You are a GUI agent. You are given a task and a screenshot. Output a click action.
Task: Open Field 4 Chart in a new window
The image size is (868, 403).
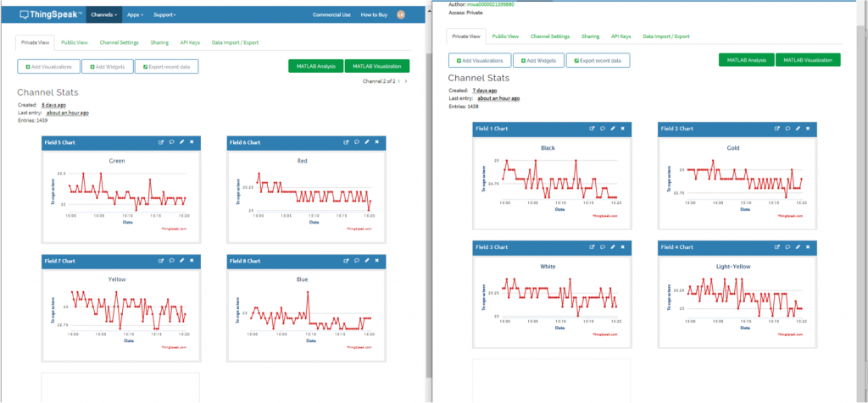click(x=777, y=247)
